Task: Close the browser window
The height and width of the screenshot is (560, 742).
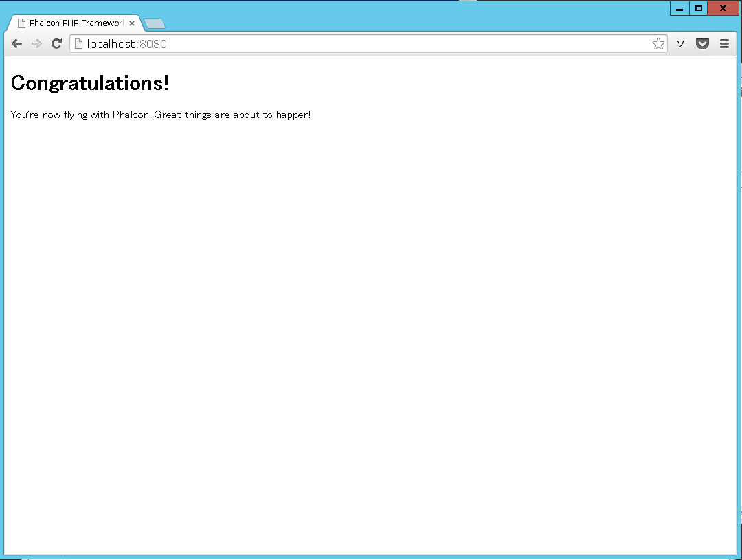Action: [723, 8]
